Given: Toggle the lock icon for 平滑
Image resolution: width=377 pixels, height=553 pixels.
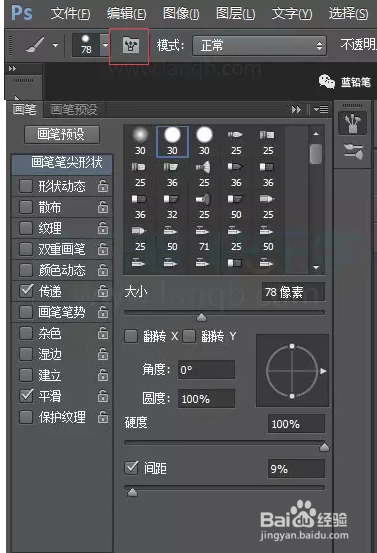Looking at the screenshot, I should (x=103, y=396).
